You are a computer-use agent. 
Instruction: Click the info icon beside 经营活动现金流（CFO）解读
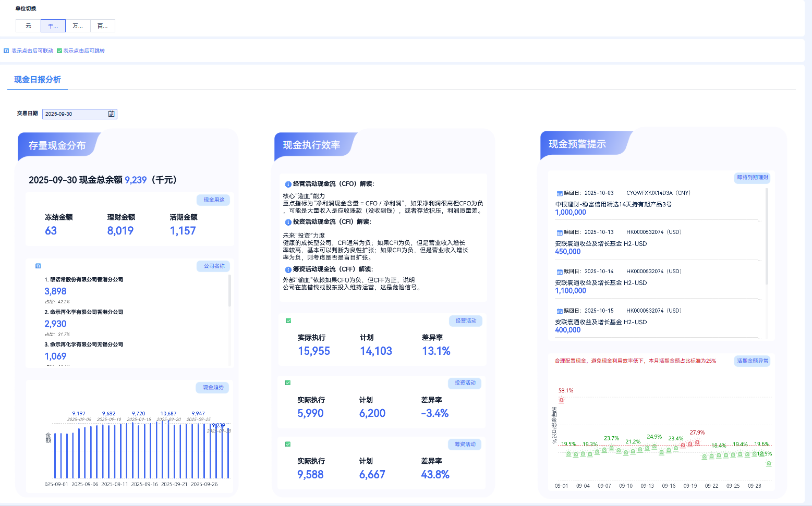[x=288, y=184]
